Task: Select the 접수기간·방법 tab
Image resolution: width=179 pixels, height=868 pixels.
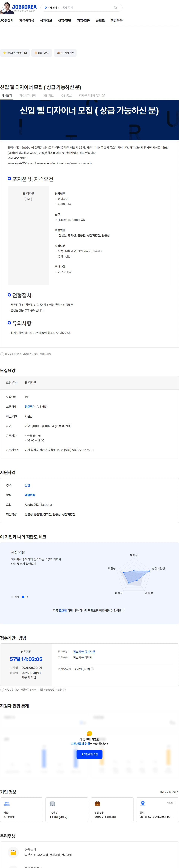Action: click(27, 96)
